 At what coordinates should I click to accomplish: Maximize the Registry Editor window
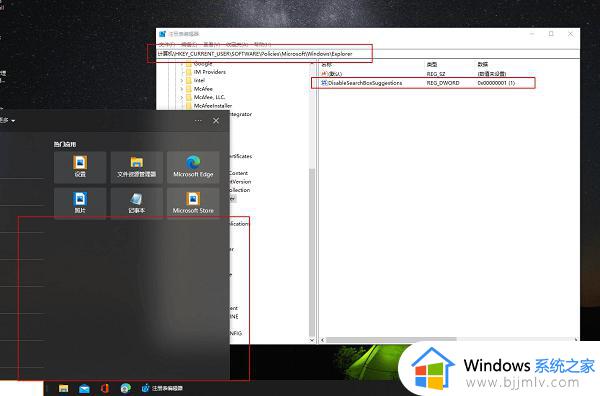[551, 34]
